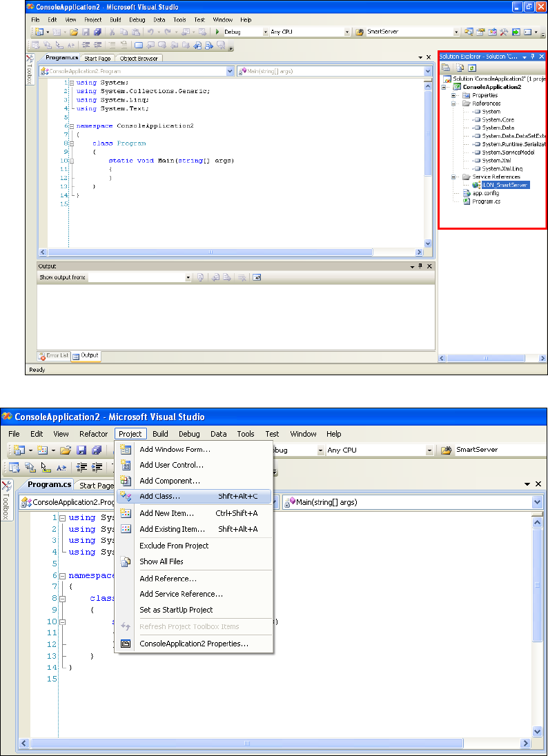The width and height of the screenshot is (548, 756).
Task: Switch to the Start Page tab in the Solution Explorer window
Action: 97,59
